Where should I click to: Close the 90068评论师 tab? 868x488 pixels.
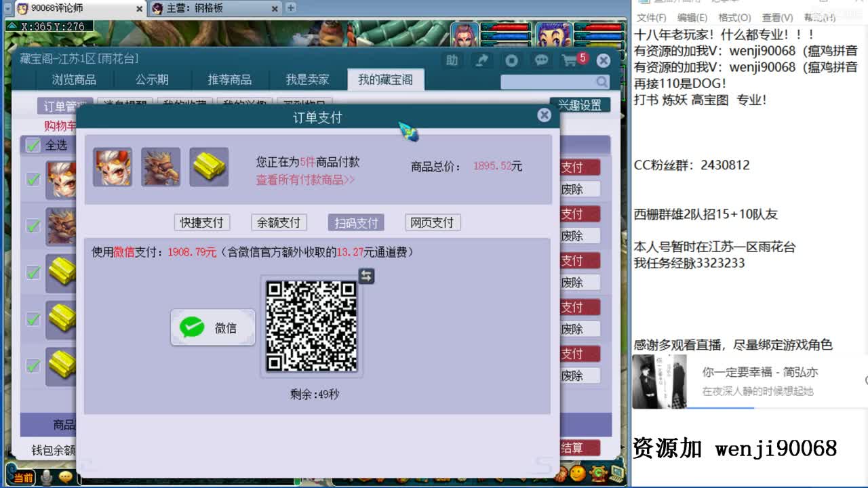pos(140,9)
